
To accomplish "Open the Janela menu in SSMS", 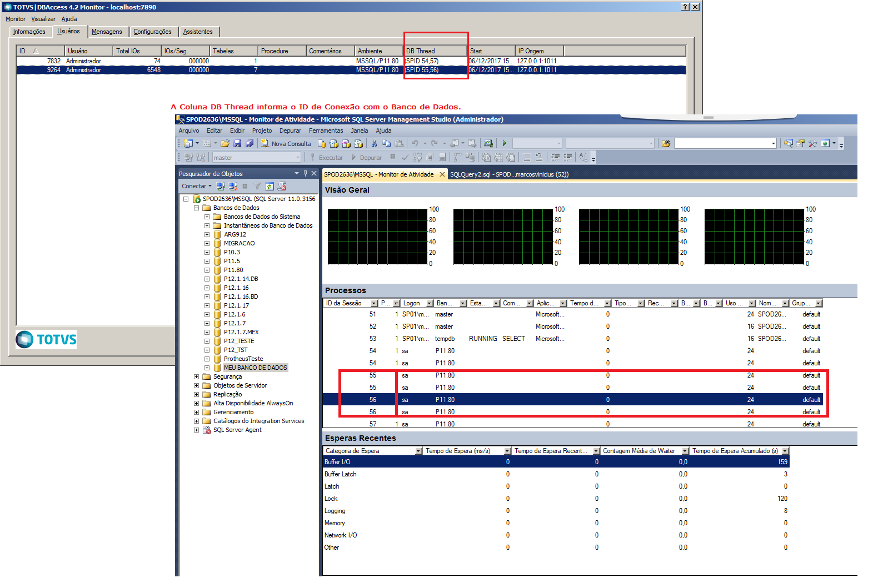I will pyautogui.click(x=360, y=130).
